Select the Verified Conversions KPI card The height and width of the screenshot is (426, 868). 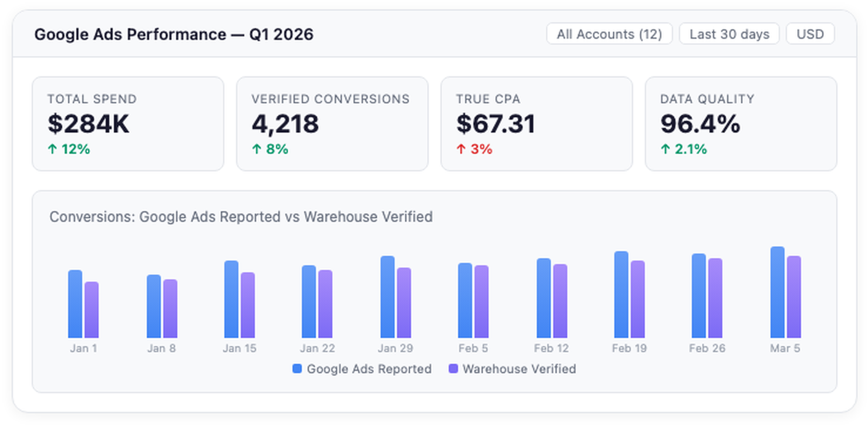click(x=332, y=123)
